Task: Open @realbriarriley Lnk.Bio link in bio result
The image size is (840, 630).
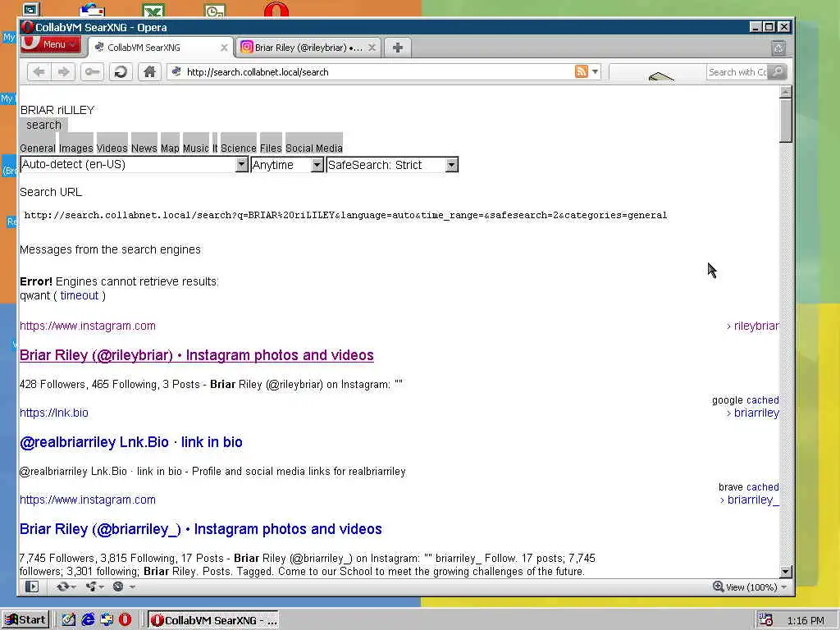Action: (131, 442)
